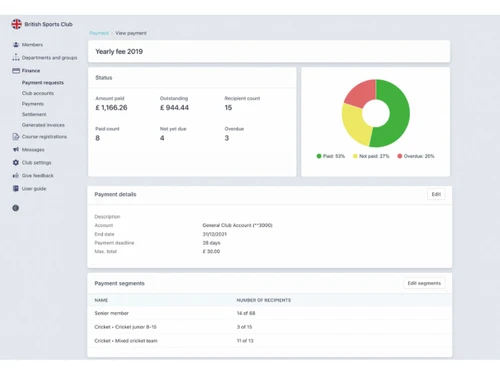This screenshot has width=500, height=375.
Task: Click the Finance card icon
Action: pyautogui.click(x=16, y=71)
